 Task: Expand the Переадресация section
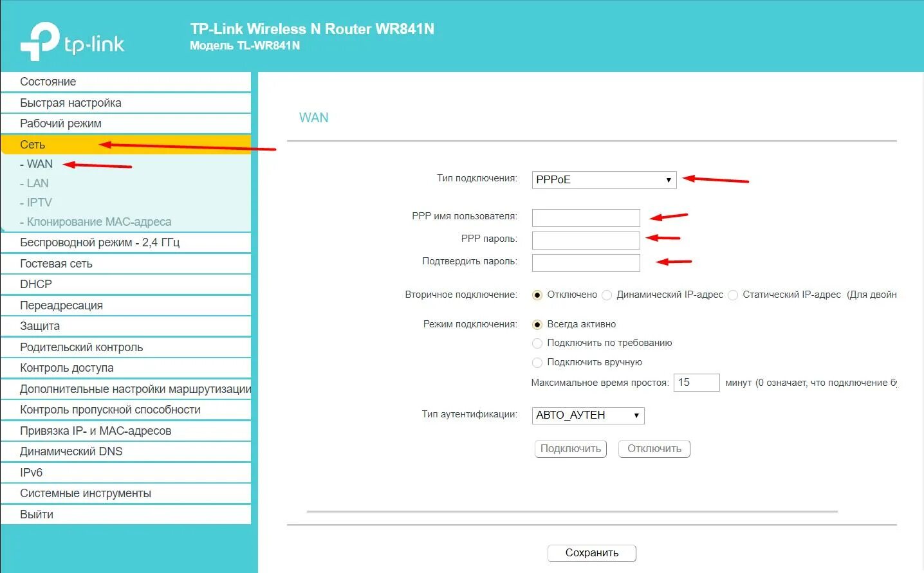point(125,305)
